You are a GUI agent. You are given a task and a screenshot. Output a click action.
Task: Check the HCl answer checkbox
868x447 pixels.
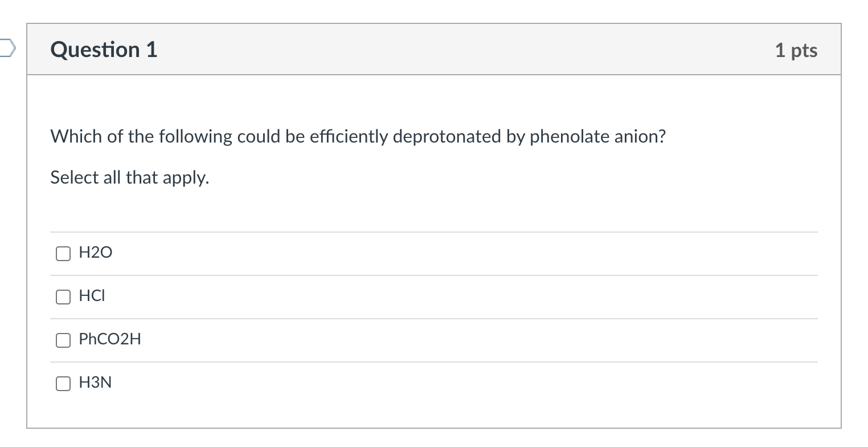tap(63, 296)
